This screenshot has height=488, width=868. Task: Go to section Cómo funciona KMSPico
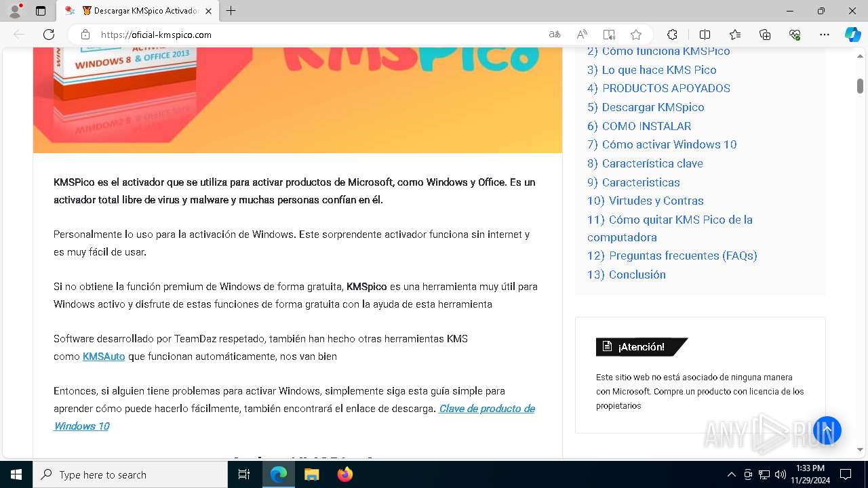click(658, 51)
